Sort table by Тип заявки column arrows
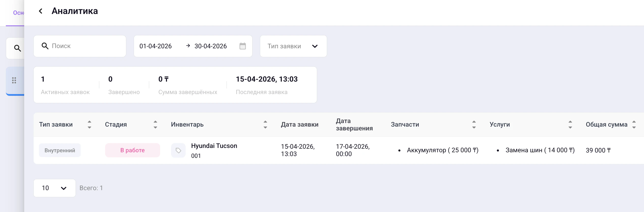The image size is (644, 212). [89, 125]
